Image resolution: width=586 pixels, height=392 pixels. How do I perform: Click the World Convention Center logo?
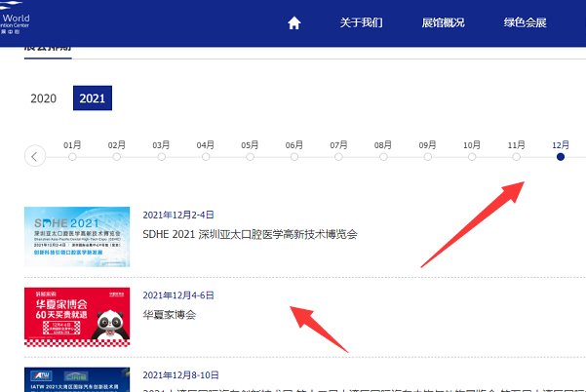click(x=15, y=19)
